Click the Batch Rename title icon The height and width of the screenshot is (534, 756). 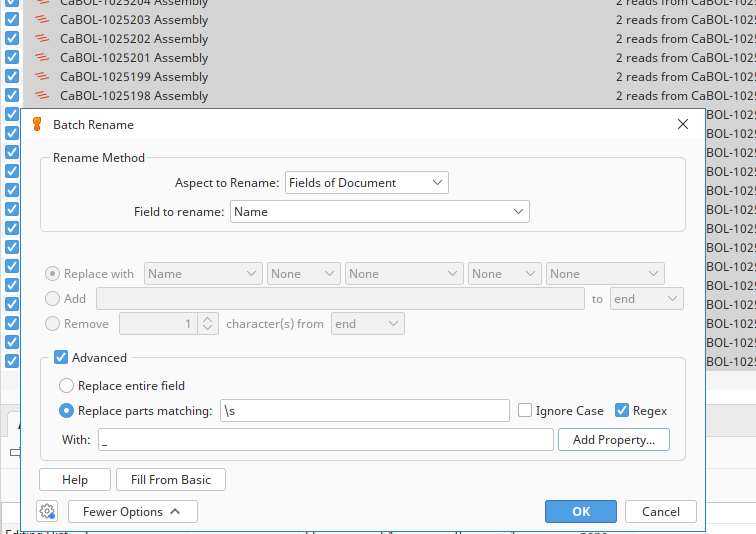(38, 125)
